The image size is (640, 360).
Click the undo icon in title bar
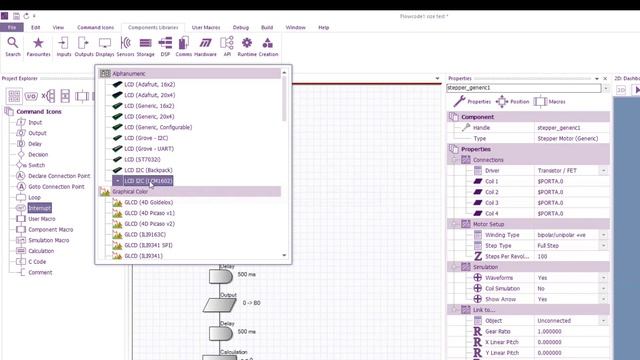click(26, 16)
